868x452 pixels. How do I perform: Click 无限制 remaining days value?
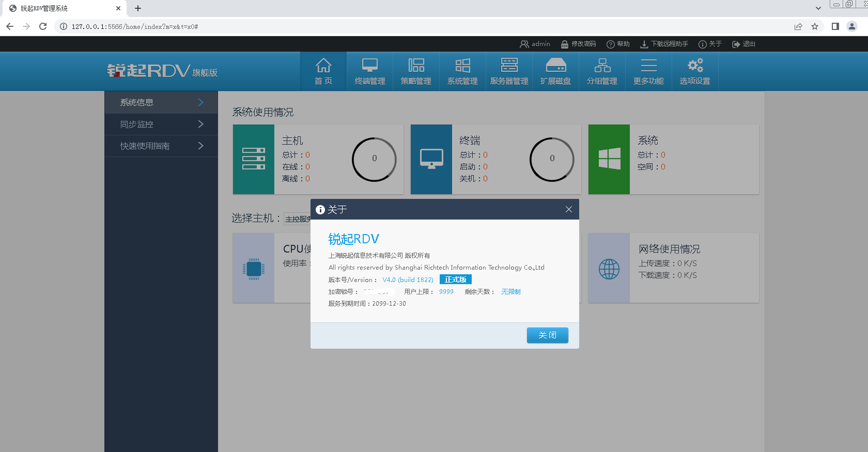(x=511, y=292)
